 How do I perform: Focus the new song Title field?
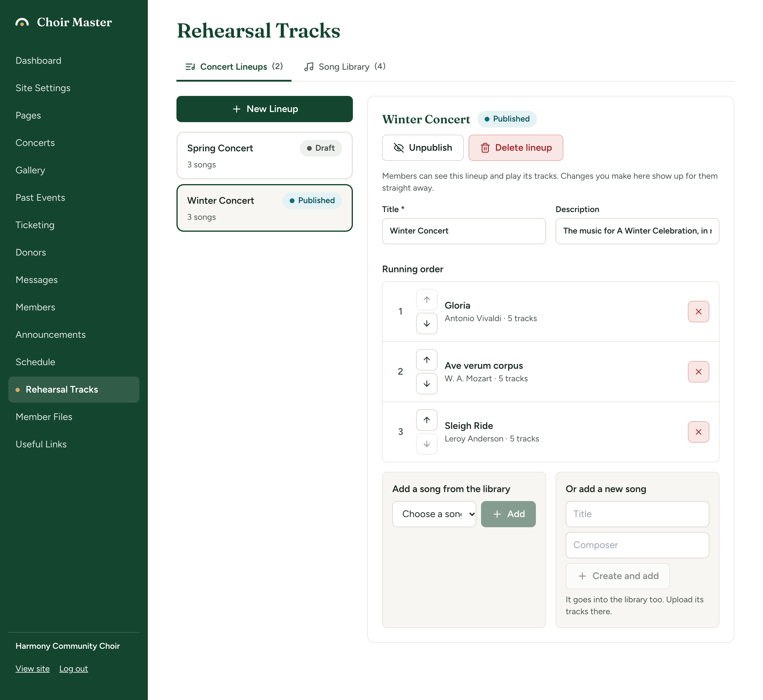tap(637, 514)
